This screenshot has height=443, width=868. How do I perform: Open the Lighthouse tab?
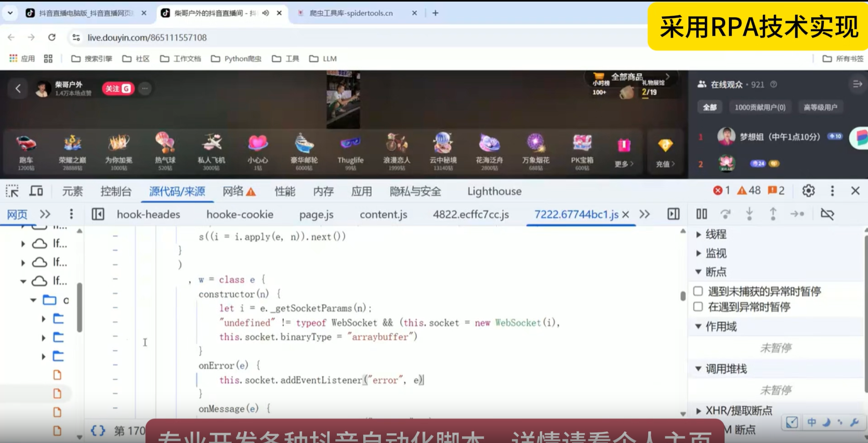click(x=494, y=191)
